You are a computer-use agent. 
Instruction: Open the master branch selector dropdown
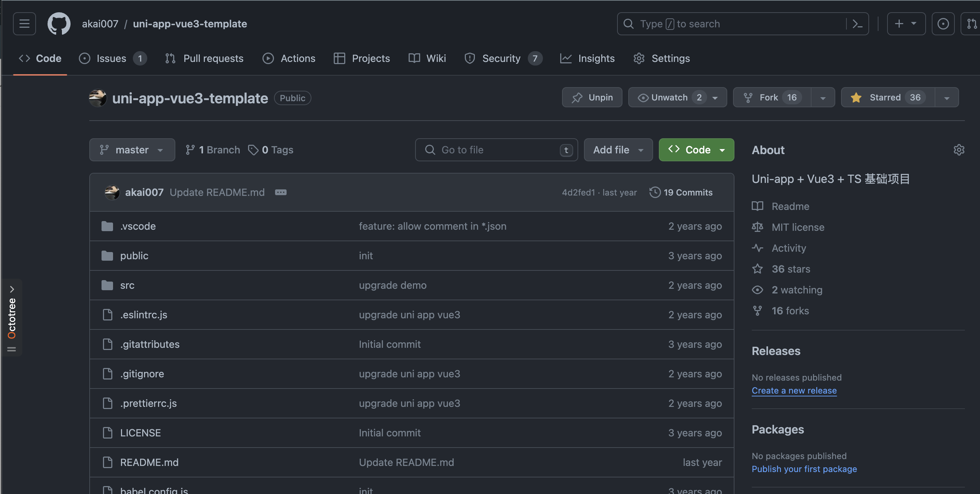(x=132, y=149)
